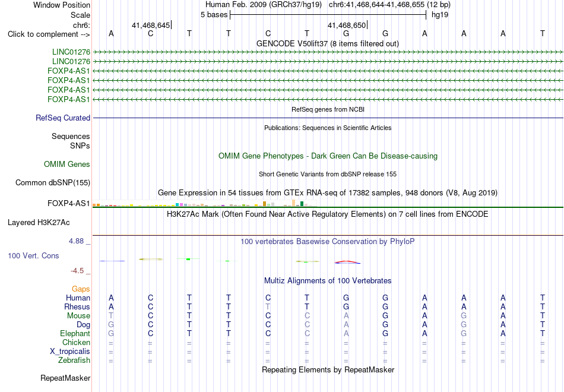Image resolution: width=564 pixels, height=392 pixels.
Task: Open the H3K27Ac Mark ENCODE track title
Action: pyautogui.click(x=328, y=214)
